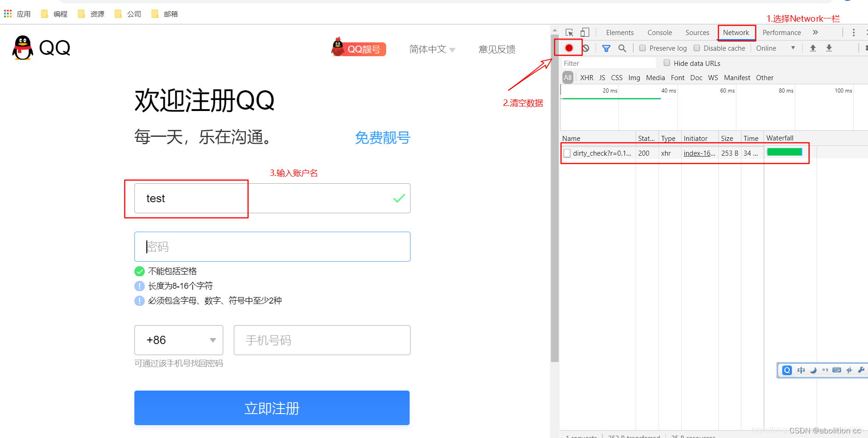The image size is (868, 438).
Task: Select the dirty_check request row checkbox
Action: 567,153
